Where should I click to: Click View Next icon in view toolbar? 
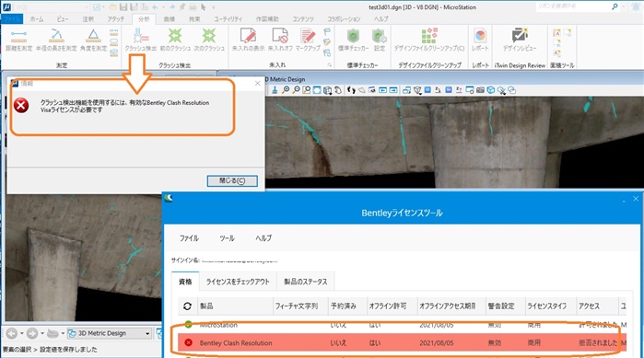pos(393,90)
